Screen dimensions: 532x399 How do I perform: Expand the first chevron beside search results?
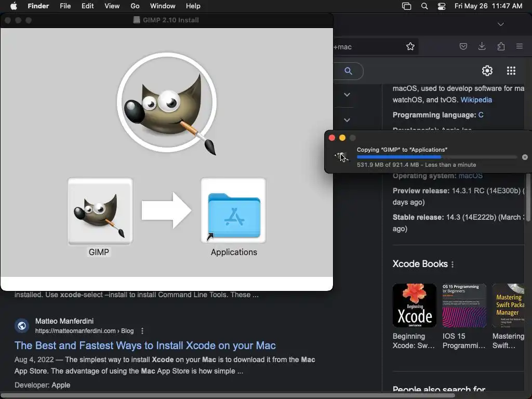347,95
